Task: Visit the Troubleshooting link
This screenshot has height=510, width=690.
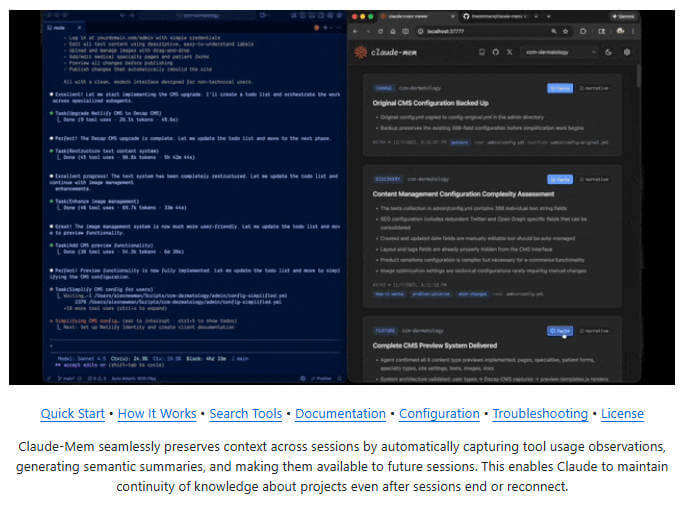Action: tap(540, 414)
